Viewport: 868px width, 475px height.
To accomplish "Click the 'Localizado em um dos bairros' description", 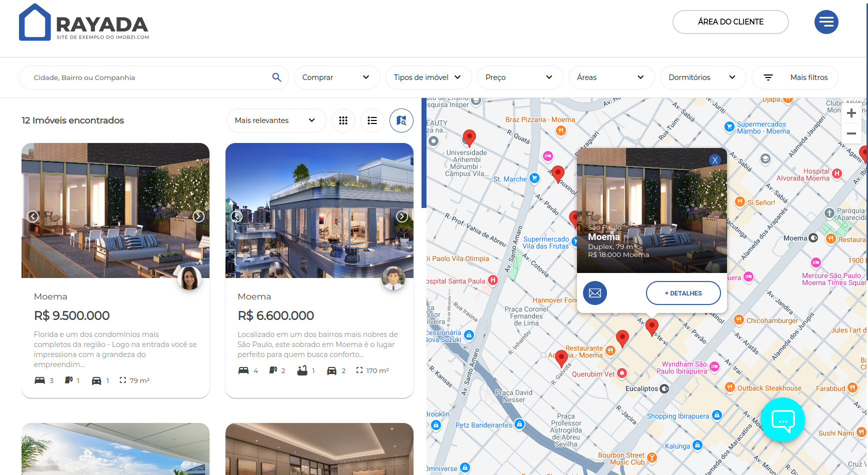I will (x=318, y=344).
